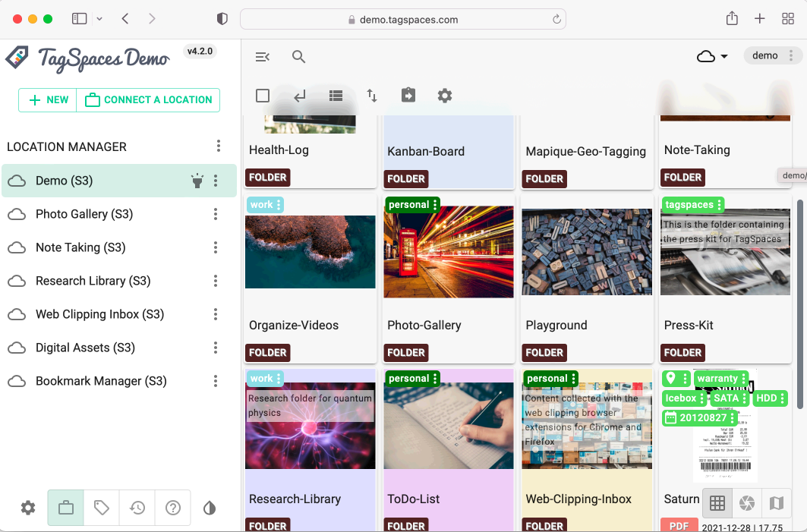Toggle the dark/light theme icon
Screen dimensions: 807x532
(x=210, y=508)
